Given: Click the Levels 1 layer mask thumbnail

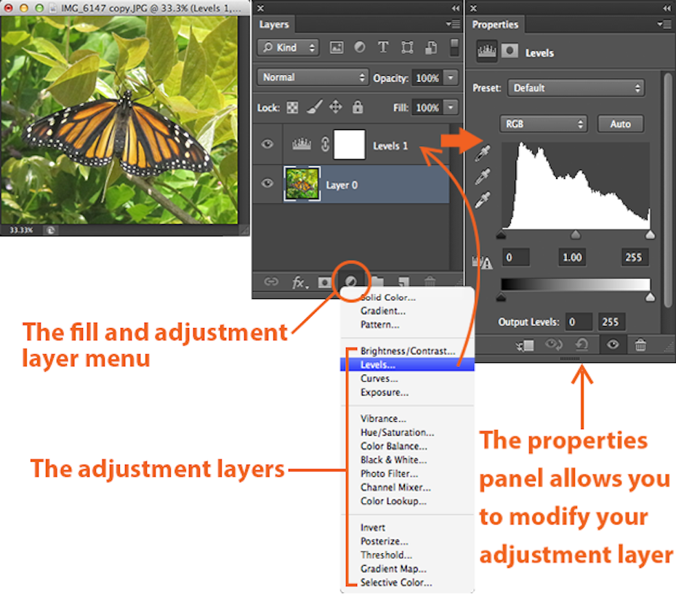Looking at the screenshot, I should (349, 145).
